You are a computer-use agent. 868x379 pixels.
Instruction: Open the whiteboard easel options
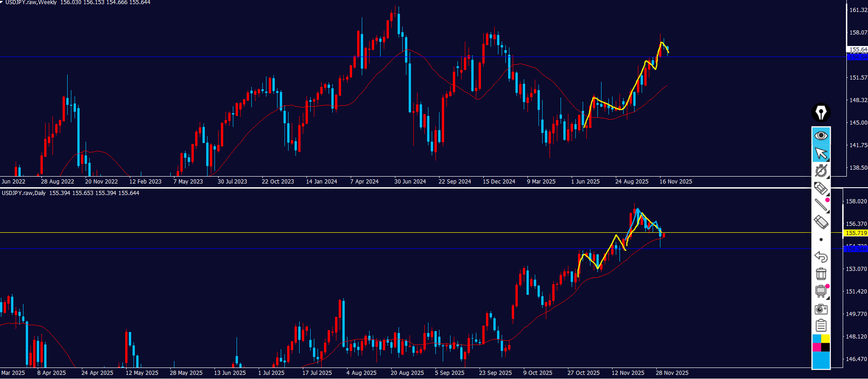click(821, 291)
